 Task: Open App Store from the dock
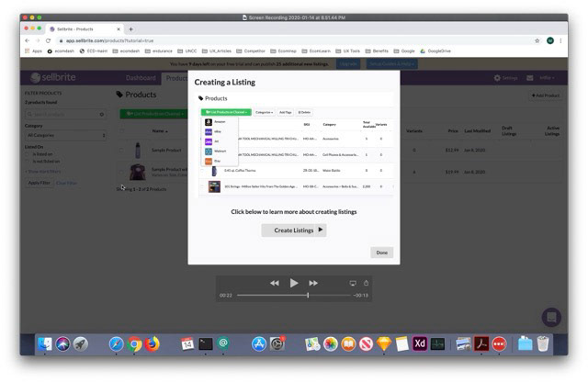(x=259, y=343)
